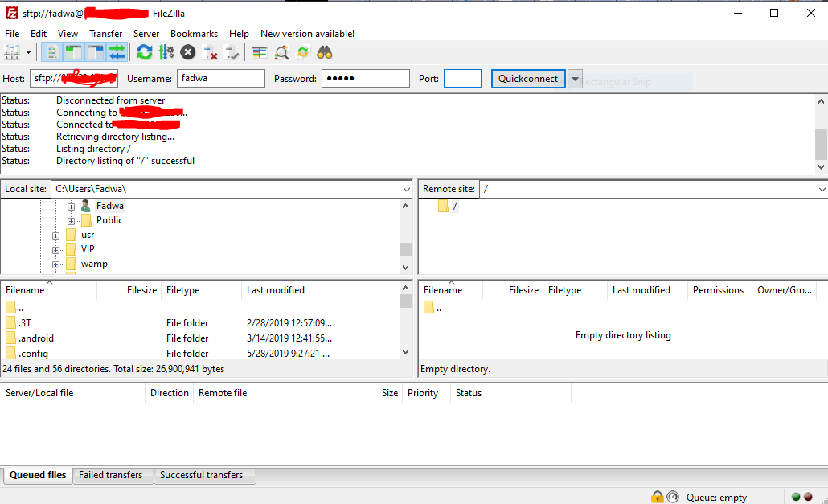Focus the Password field
The image size is (828, 504).
[366, 79]
